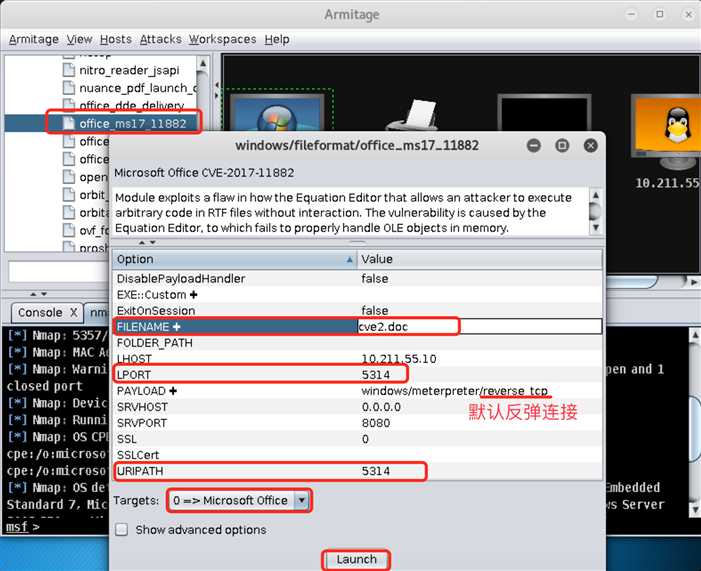This screenshot has height=571, width=701.
Task: Select the office_dde_delivery file icon
Action: point(69,105)
